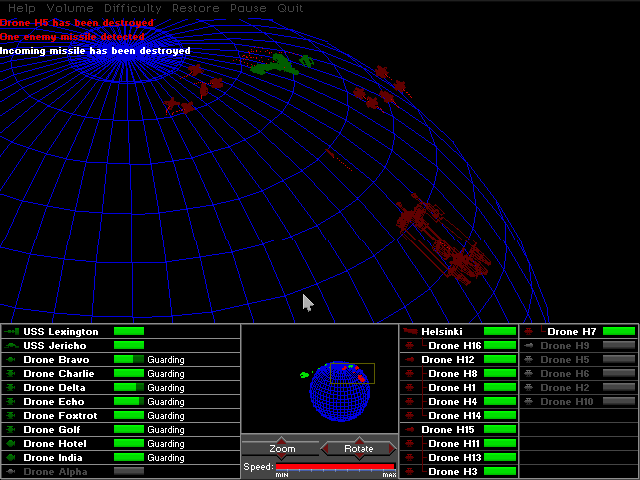The image size is (640, 480).
Task: Click the Drone Foxtrot icon
Action: coord(11,416)
